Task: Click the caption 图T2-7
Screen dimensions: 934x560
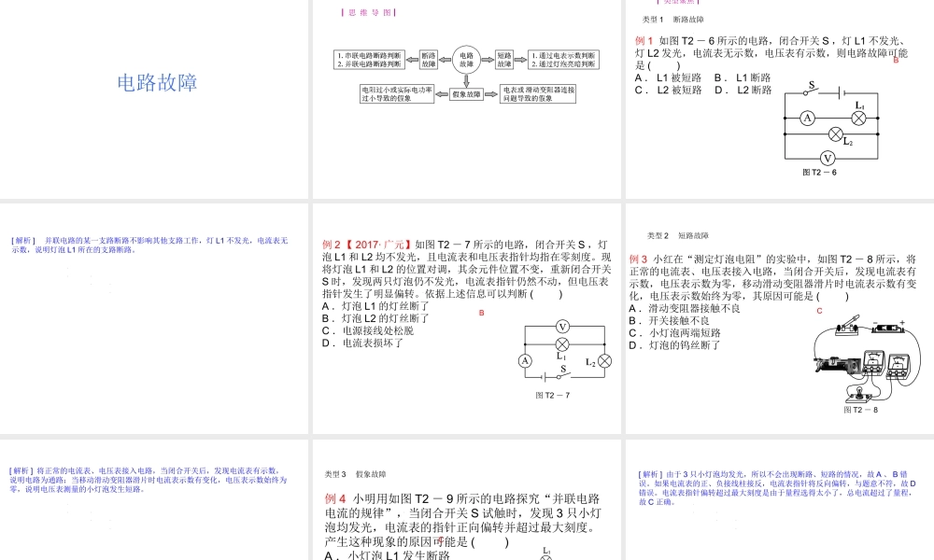Action: 553,396
